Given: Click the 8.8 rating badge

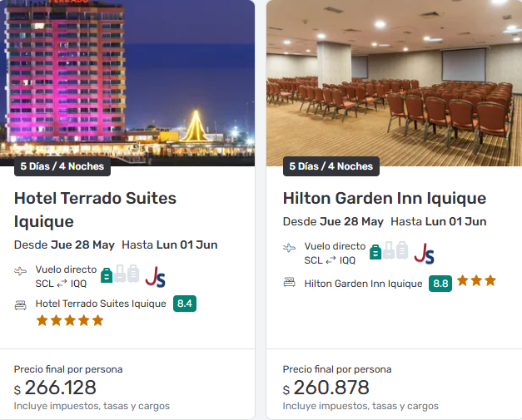Looking at the screenshot, I should [x=440, y=283].
